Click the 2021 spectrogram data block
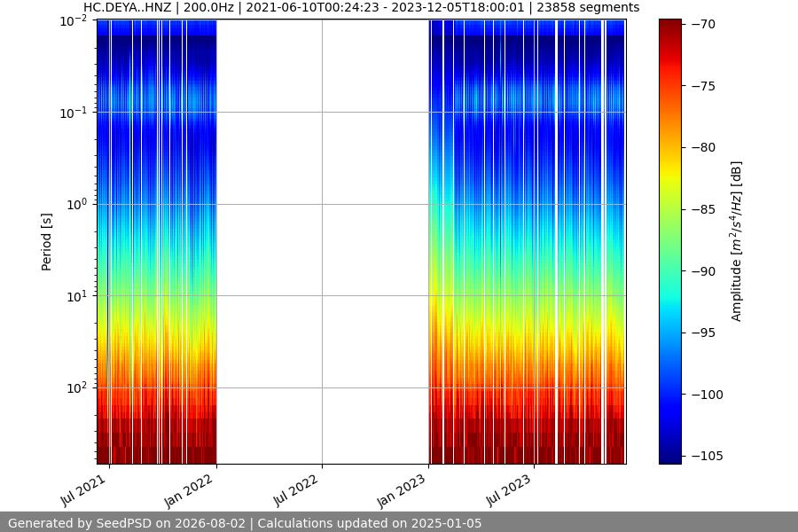 click(x=157, y=242)
